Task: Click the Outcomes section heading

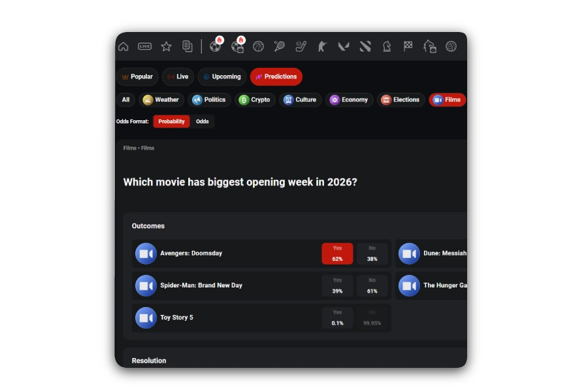Action: tap(148, 226)
